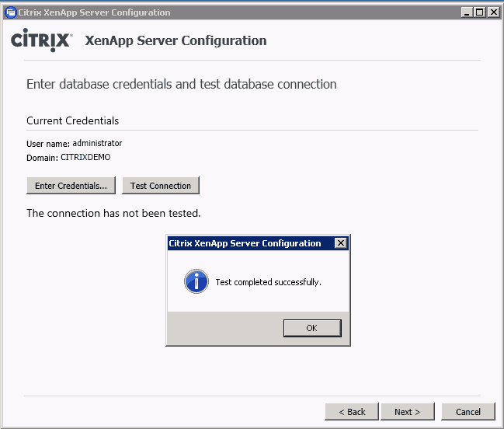This screenshot has height=429, width=504.
Task: Cancel the XenApp Server Configuration wizard
Action: (x=468, y=412)
